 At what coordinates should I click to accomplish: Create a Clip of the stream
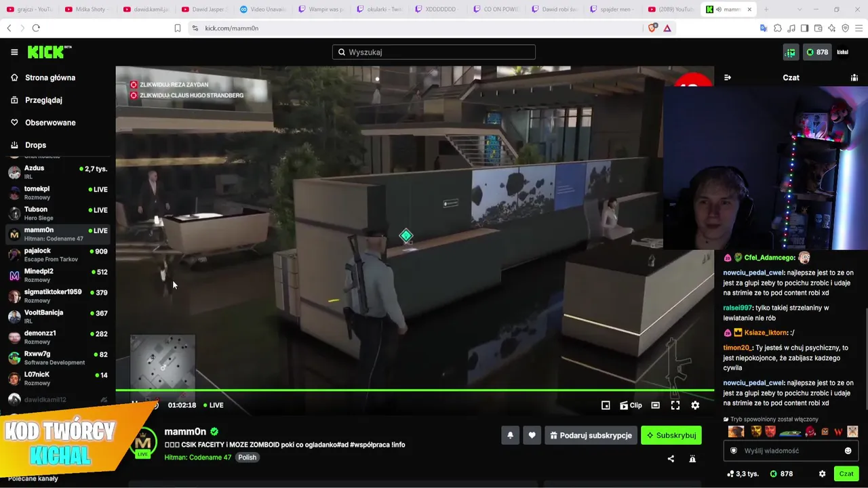click(631, 405)
